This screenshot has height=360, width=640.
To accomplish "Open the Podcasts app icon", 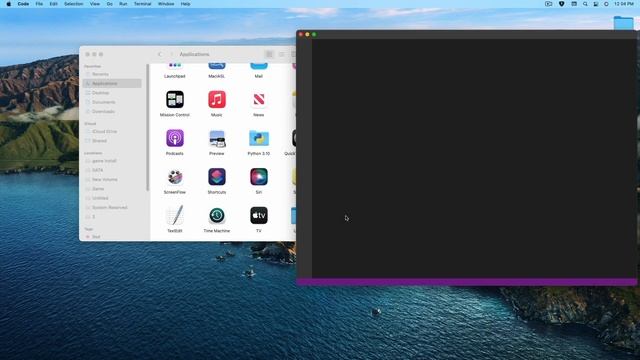I will coord(175,138).
